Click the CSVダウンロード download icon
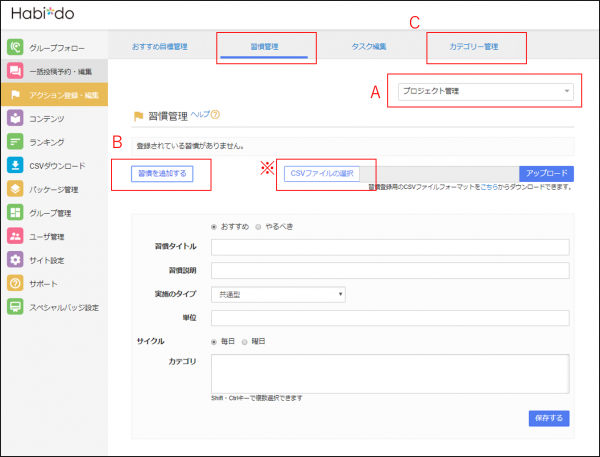 (x=15, y=165)
